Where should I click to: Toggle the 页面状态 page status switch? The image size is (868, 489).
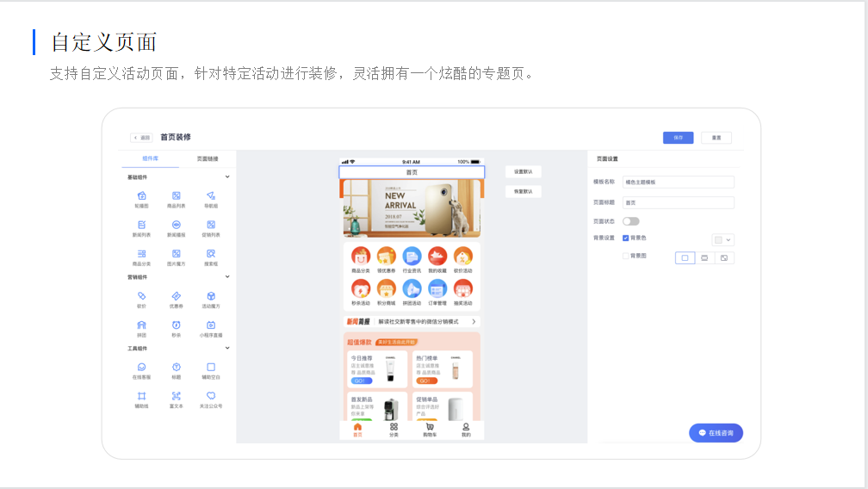tap(631, 221)
